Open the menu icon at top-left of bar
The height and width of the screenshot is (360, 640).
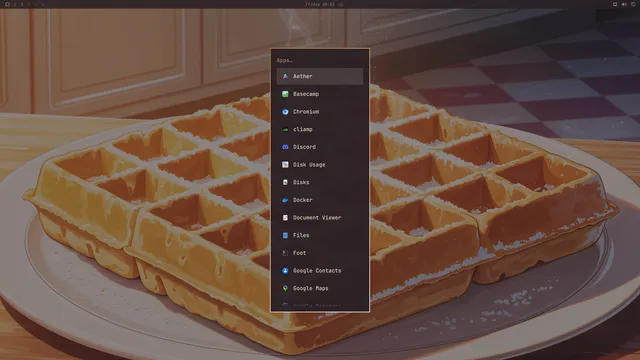coord(7,4)
